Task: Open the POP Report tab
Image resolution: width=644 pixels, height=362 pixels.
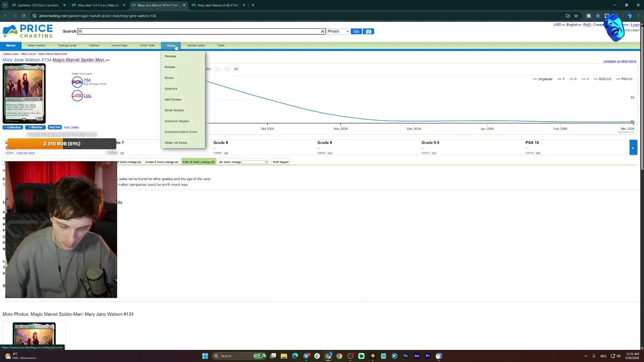Action: pos(281,162)
